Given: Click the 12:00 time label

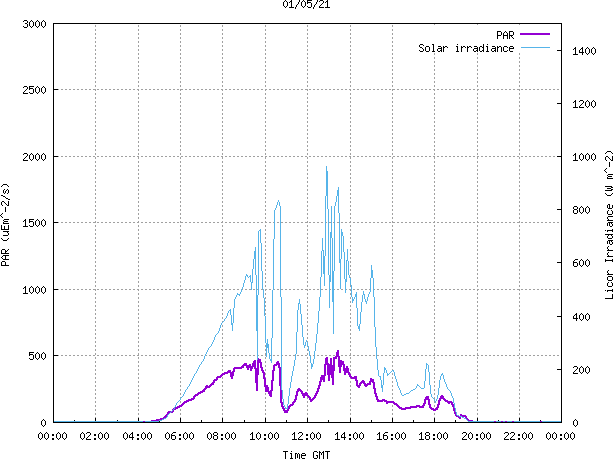Looking at the screenshot, I should pyautogui.click(x=306, y=436).
